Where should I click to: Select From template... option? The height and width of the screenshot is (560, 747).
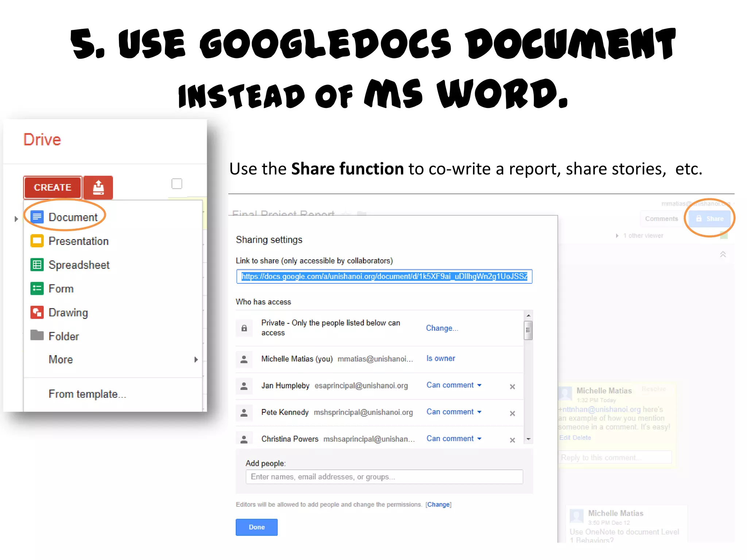[87, 394]
